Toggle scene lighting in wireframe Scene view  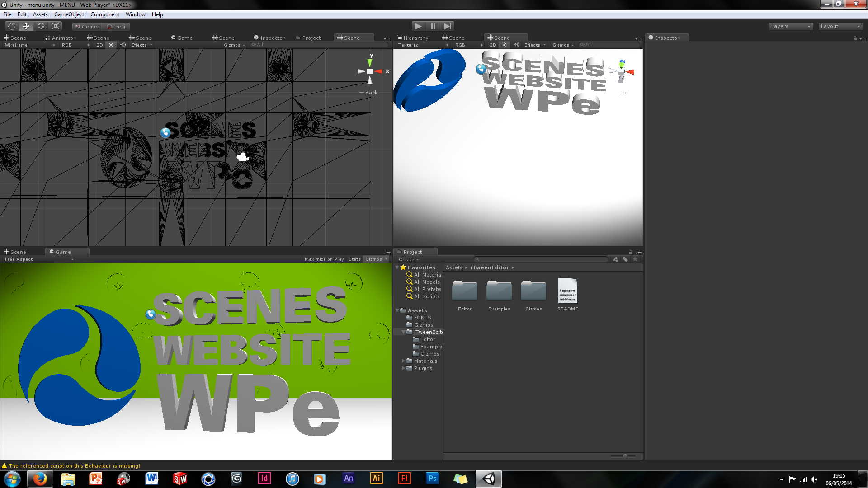(x=111, y=45)
